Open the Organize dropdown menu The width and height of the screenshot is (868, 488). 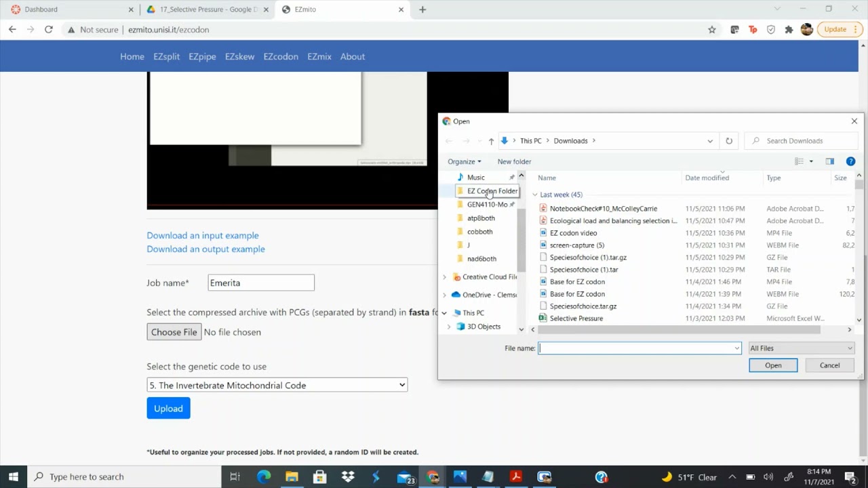[465, 161]
